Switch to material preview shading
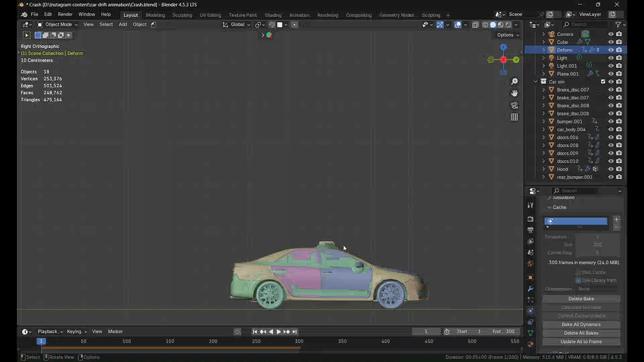This screenshot has width=644, height=362. (x=501, y=25)
